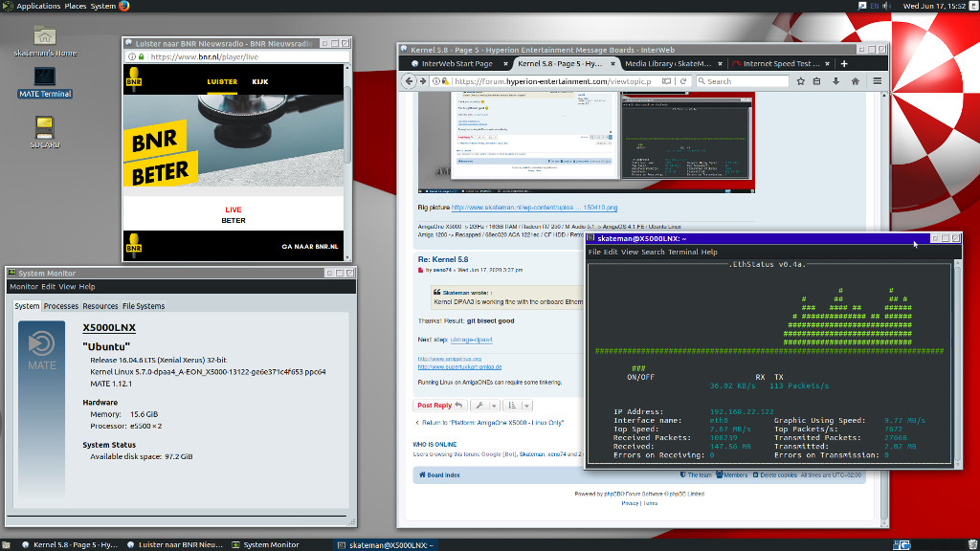
Task: Close the InterWeb Start Page tab
Action: click(505, 64)
